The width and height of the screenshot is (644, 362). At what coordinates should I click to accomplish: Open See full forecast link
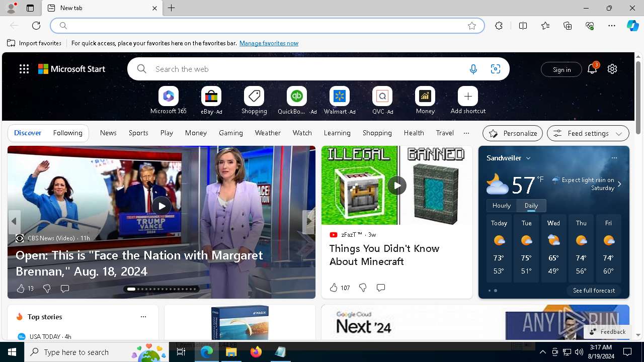click(x=594, y=291)
